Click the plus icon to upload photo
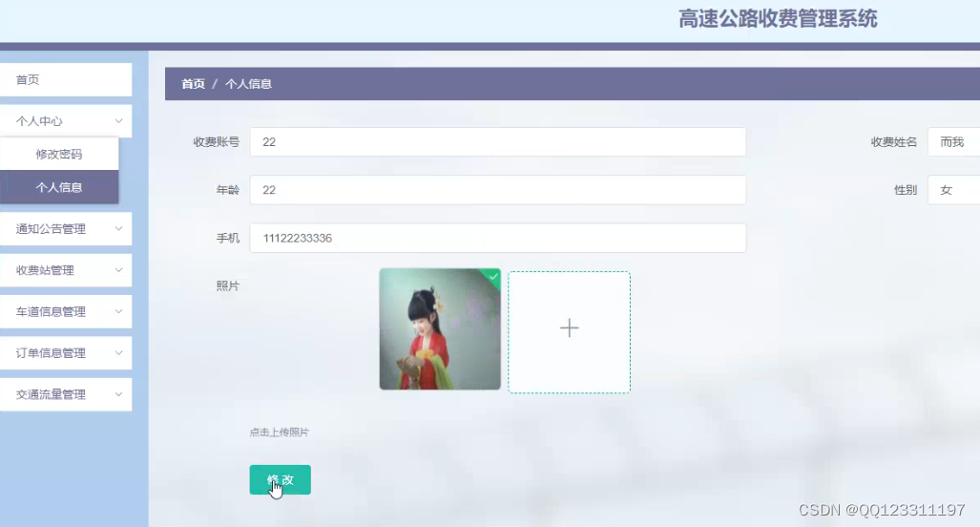980x527 pixels. (569, 328)
